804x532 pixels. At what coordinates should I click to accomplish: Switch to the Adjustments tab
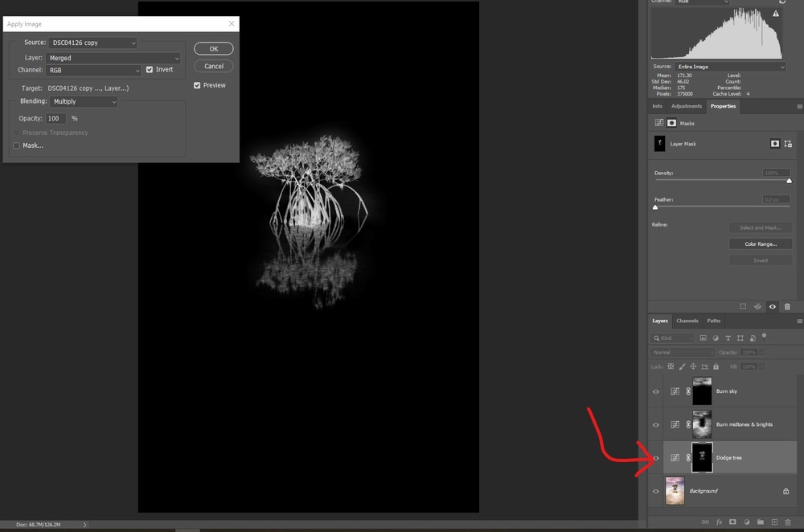click(x=686, y=106)
